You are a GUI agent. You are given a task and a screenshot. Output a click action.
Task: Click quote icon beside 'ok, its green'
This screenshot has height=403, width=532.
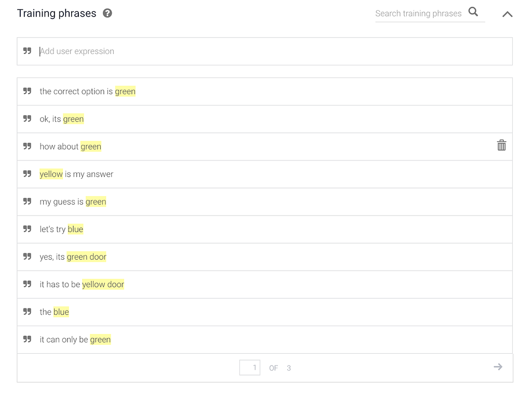click(x=27, y=119)
